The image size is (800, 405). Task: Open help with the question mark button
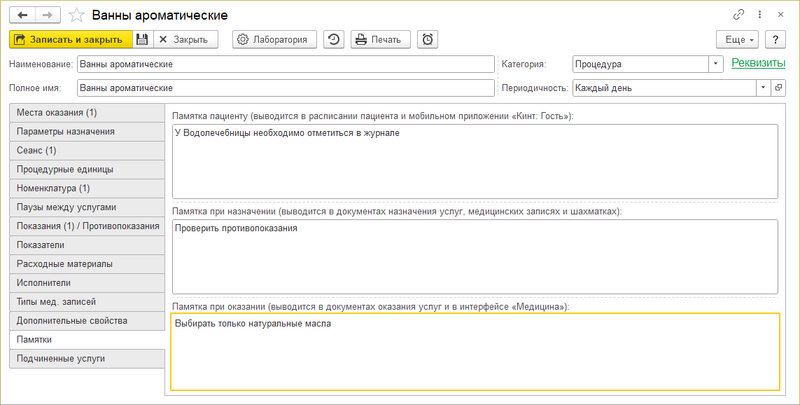point(776,39)
